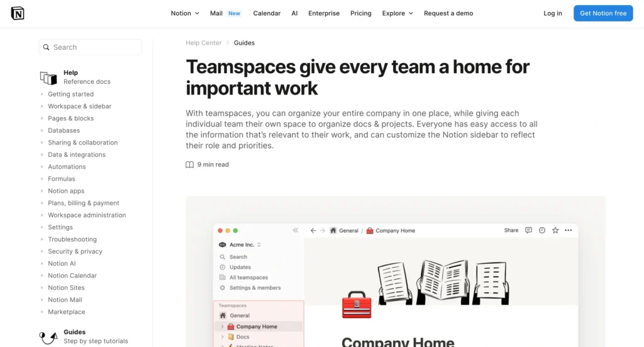Open Data & integrations section

76,154
